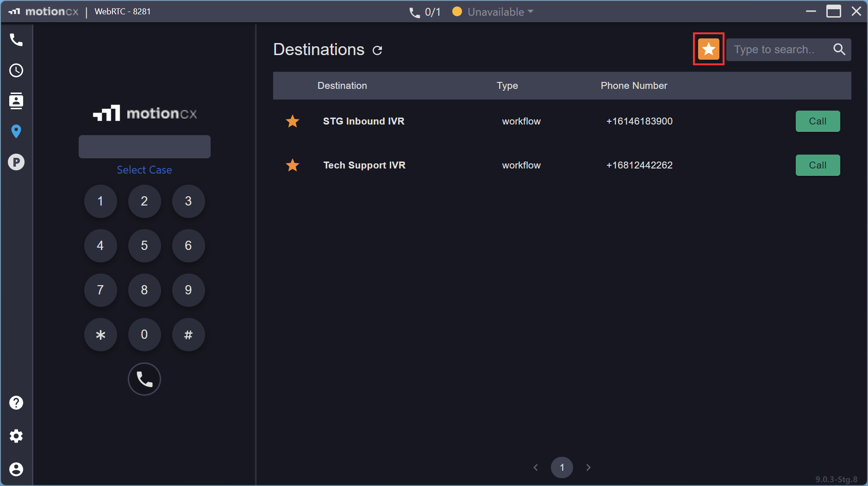Call STG Inbound IVR
Viewport: 868px width, 486px height.
pyautogui.click(x=818, y=121)
